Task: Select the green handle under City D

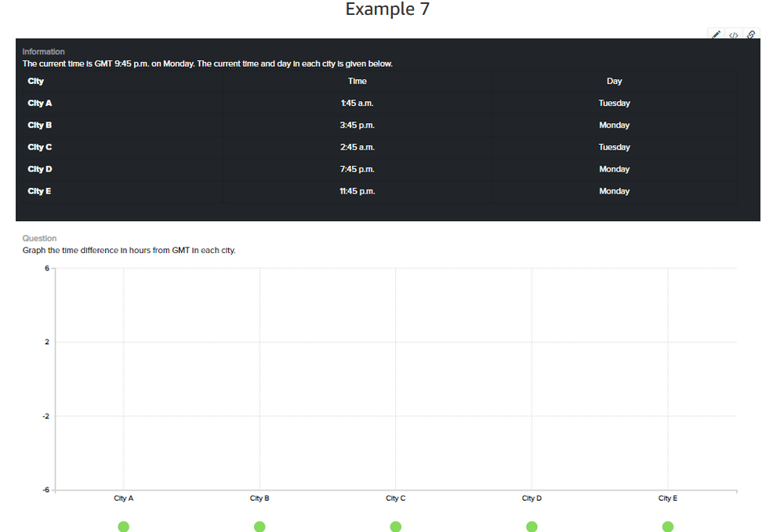Action: 532,527
